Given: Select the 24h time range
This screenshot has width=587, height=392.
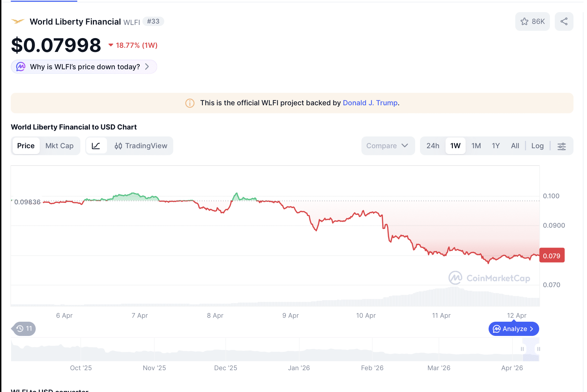Looking at the screenshot, I should [433, 146].
